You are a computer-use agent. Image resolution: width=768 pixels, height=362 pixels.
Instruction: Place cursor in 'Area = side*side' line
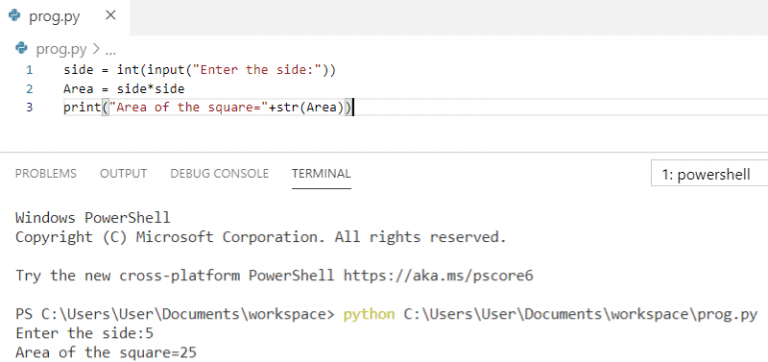[x=124, y=89]
